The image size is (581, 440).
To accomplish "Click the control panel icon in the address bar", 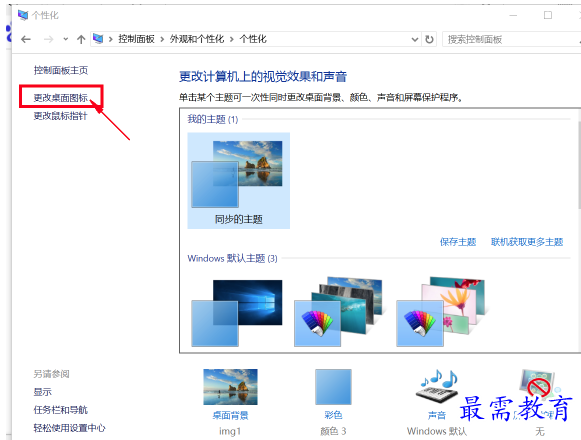I will [x=98, y=39].
